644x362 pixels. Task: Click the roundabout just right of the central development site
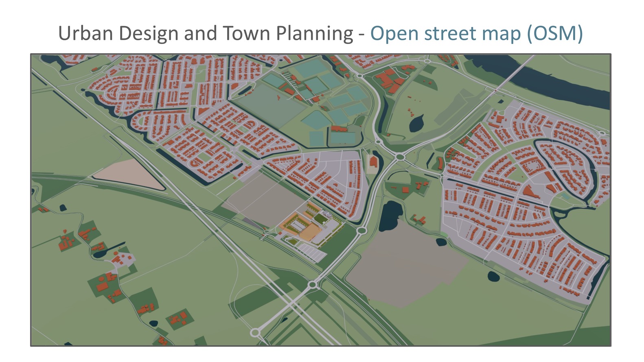(361, 231)
